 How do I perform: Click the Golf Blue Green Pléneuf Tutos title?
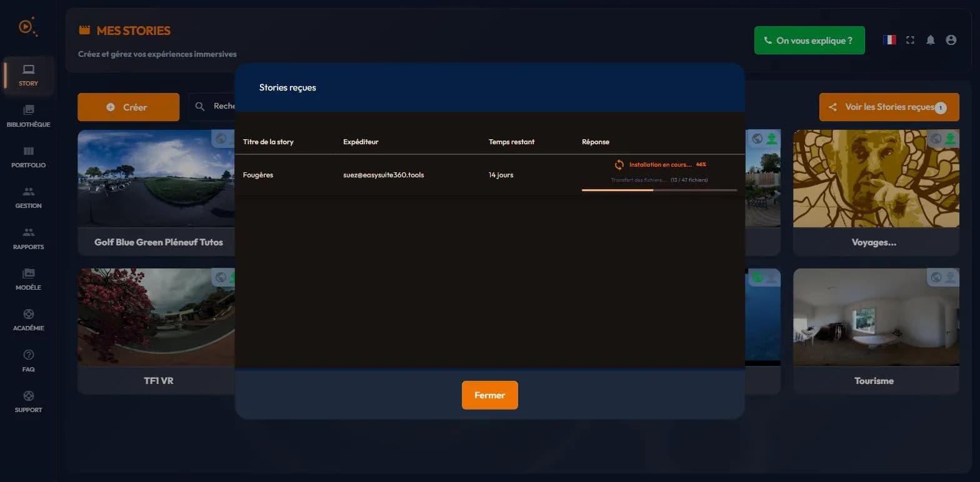click(159, 242)
